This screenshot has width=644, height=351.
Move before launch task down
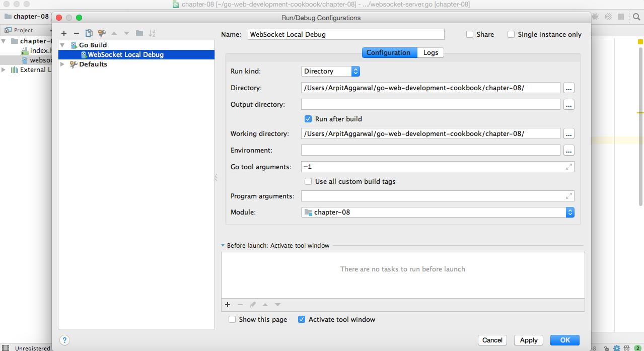(x=277, y=305)
